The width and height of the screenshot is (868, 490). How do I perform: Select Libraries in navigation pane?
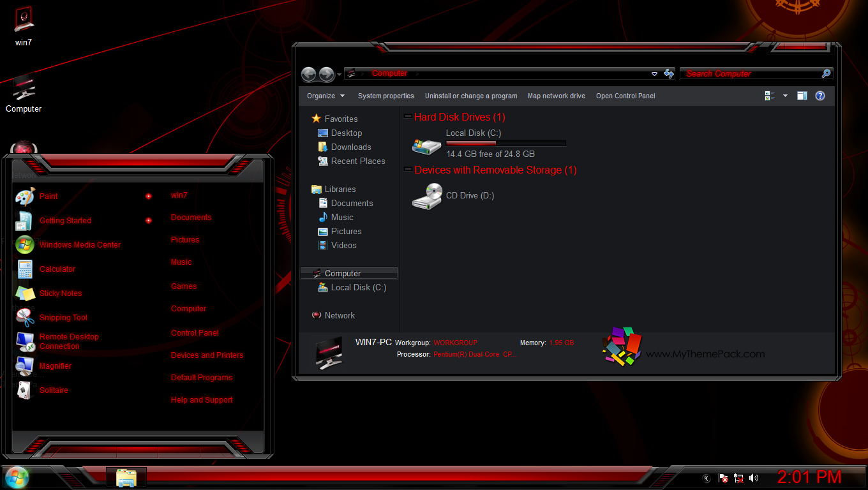click(333, 189)
